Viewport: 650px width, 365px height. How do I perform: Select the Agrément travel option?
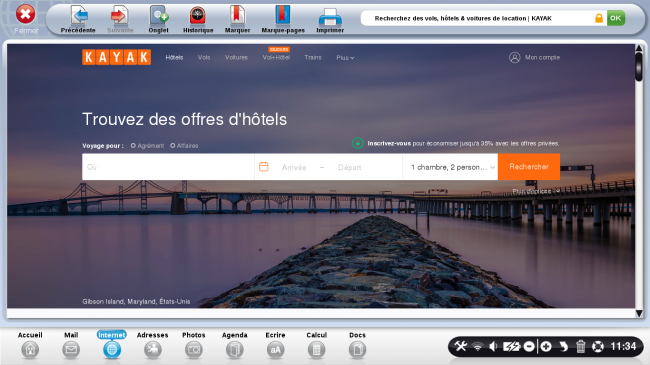[148, 146]
